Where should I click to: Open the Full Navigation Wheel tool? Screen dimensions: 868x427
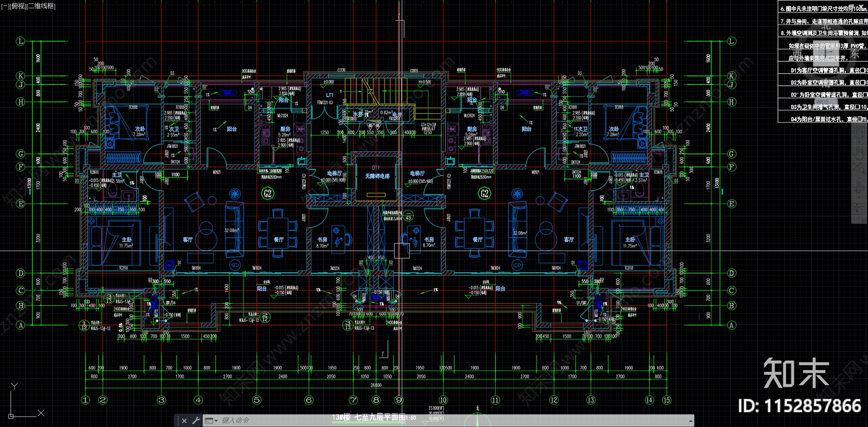pos(859,132)
